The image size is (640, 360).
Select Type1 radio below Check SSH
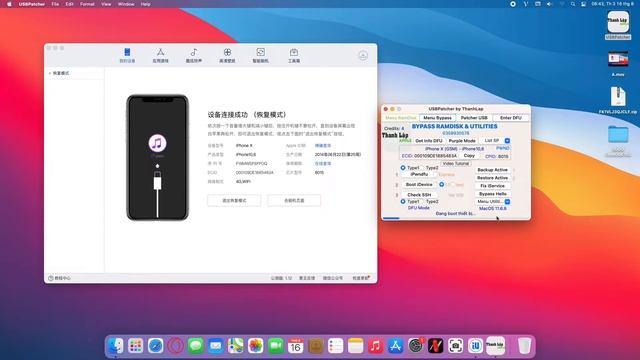pos(403,202)
